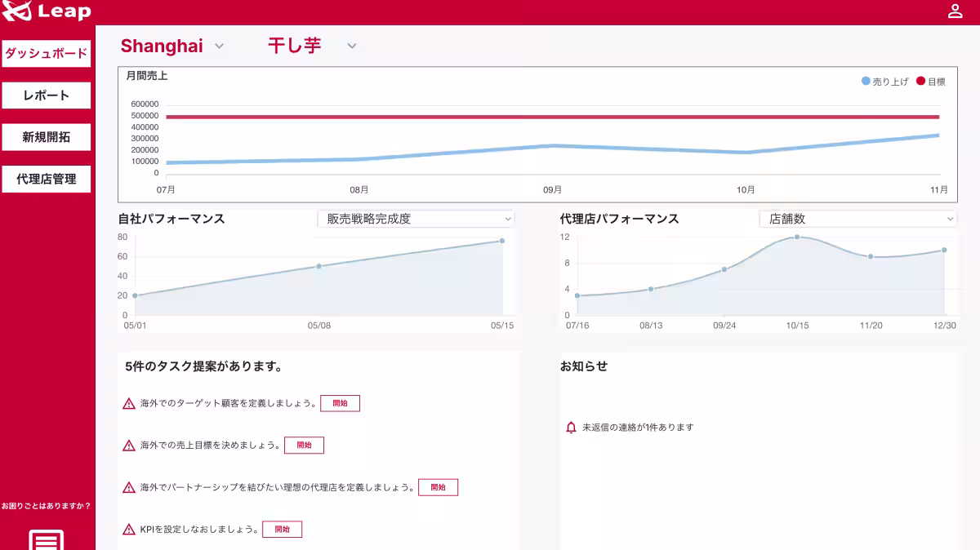Image resolution: width=980 pixels, height=550 pixels.
Task: Click the warning icon beside KPIを設定しなおしましょう
Action: coord(129,529)
